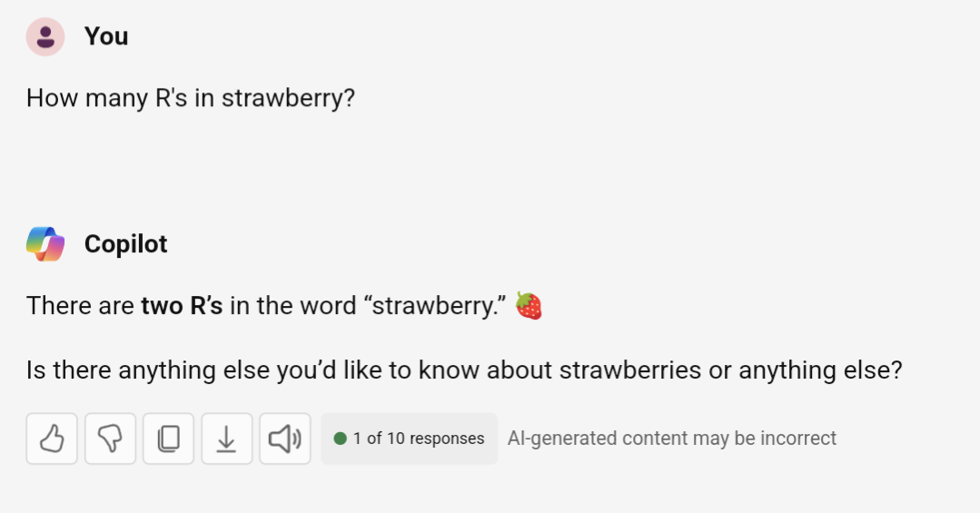Dislike the response with thumbs down
Image resolution: width=980 pixels, height=513 pixels.
tap(110, 439)
